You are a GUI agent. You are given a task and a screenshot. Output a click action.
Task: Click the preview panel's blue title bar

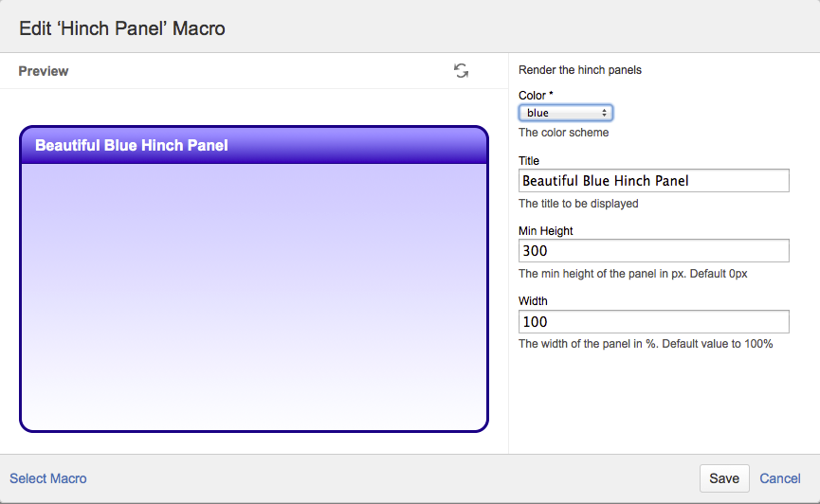coord(253,146)
